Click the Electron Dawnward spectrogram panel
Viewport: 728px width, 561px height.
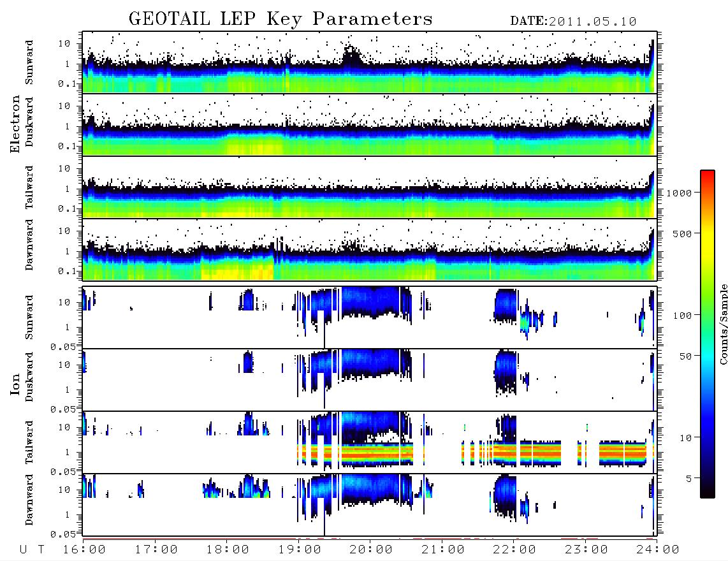370,249
